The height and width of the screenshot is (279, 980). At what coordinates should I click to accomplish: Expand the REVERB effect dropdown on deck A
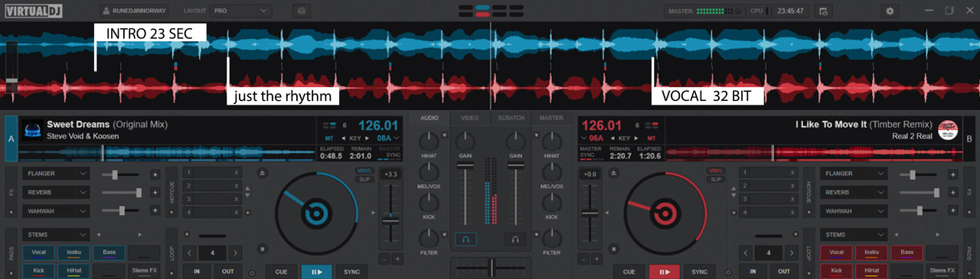(x=56, y=192)
